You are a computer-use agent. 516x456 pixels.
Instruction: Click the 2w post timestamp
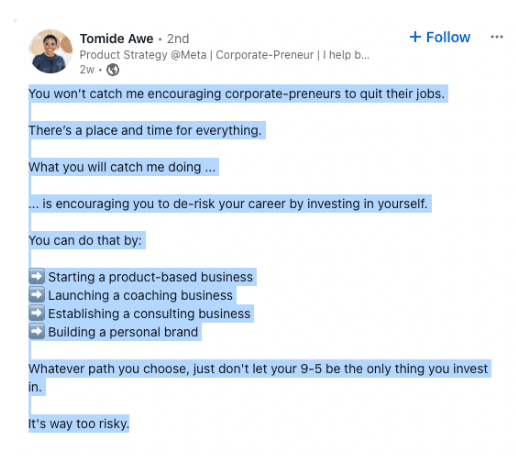pyautogui.click(x=87, y=70)
